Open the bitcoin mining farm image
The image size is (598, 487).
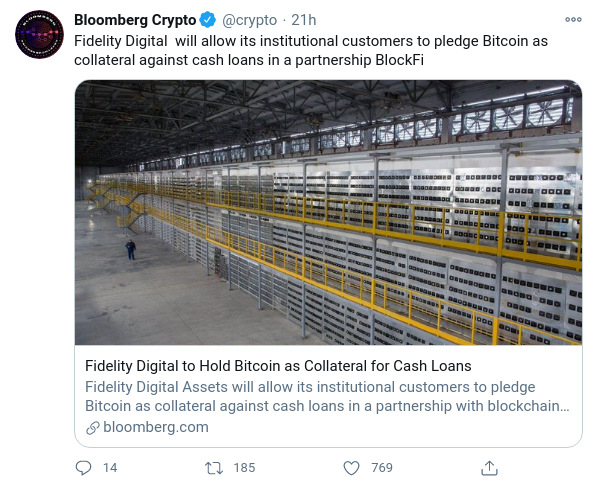[x=328, y=212]
